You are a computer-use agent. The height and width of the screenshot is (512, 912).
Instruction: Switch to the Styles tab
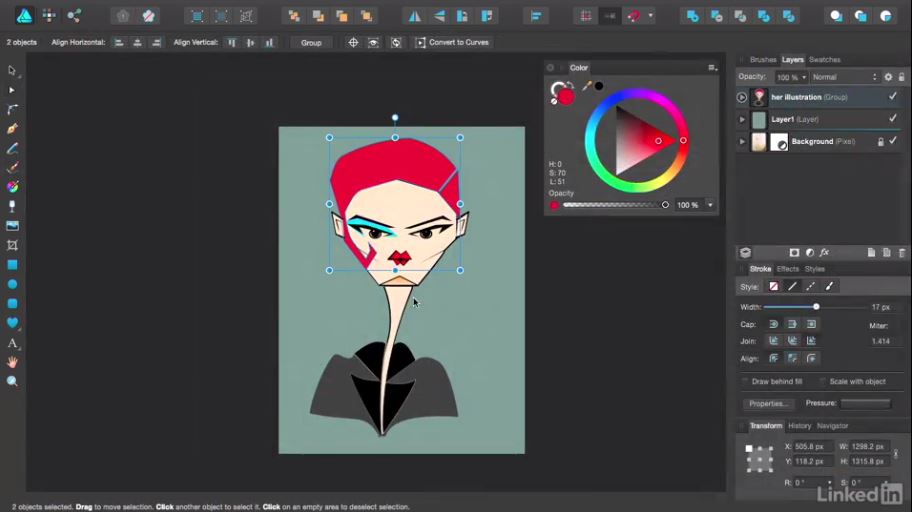coord(814,269)
